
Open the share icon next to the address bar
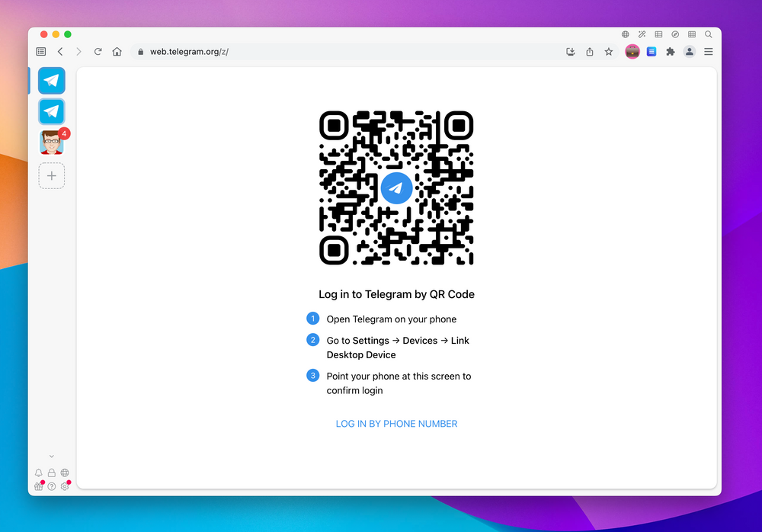click(590, 51)
